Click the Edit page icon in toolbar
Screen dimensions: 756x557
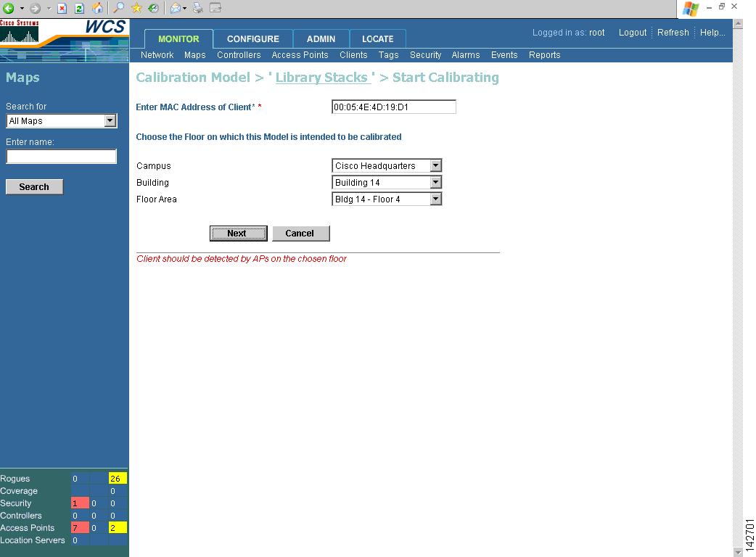click(215, 8)
